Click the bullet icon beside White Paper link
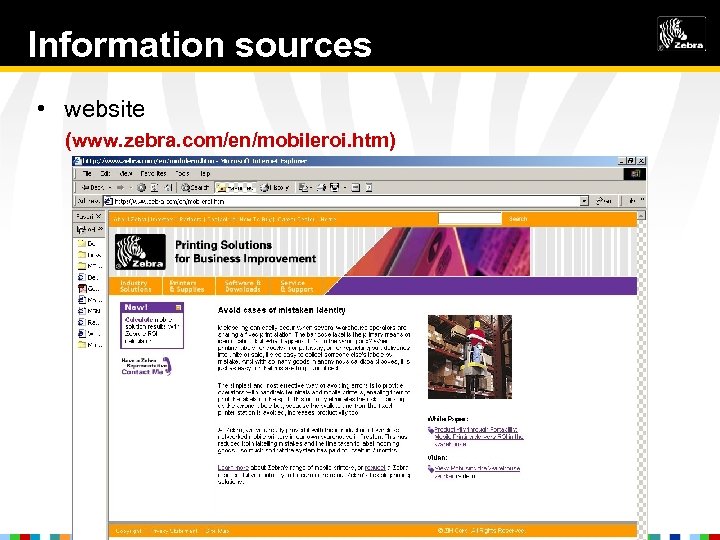The image size is (720, 540). (431, 430)
